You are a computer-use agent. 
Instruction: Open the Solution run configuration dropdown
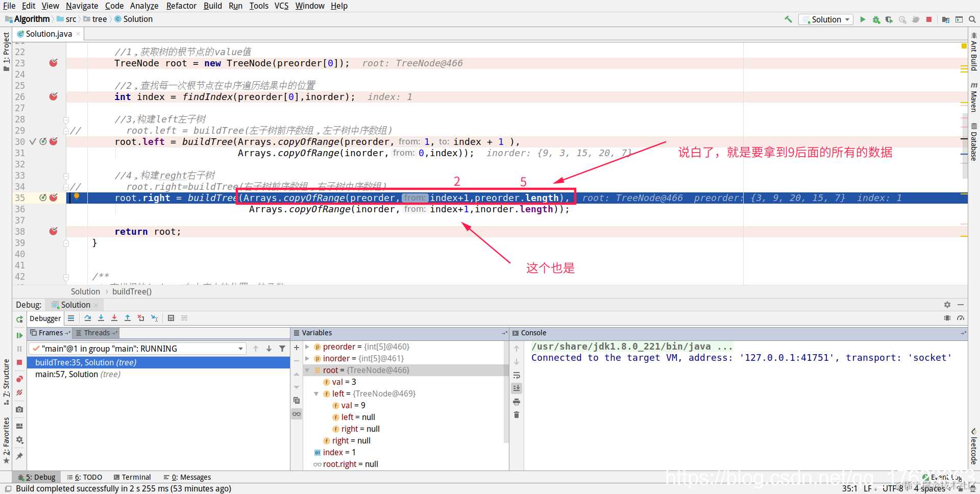click(826, 19)
